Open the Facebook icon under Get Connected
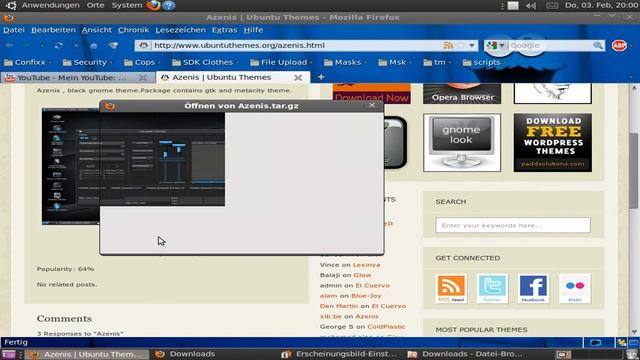 point(533,288)
